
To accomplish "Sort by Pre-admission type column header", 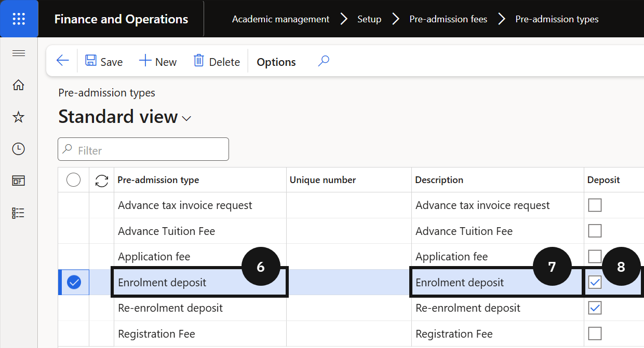I will (200, 180).
